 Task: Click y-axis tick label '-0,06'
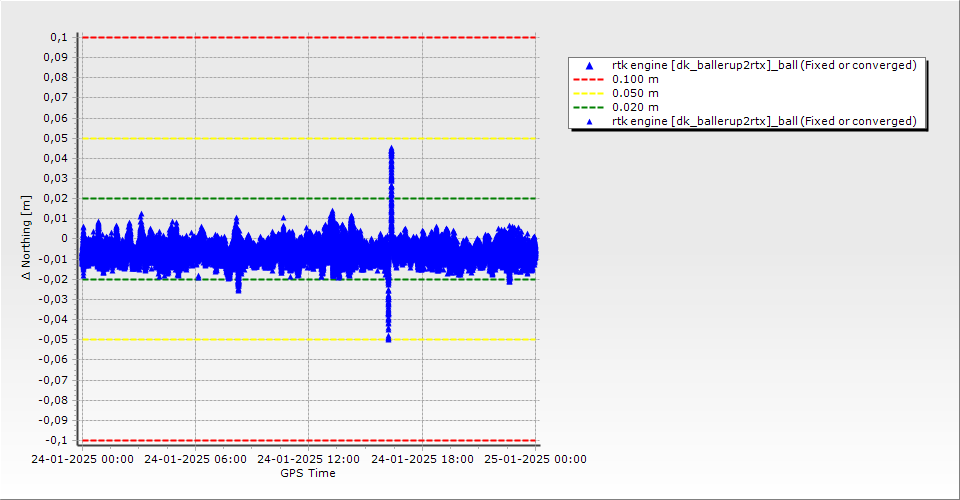click(x=53, y=360)
